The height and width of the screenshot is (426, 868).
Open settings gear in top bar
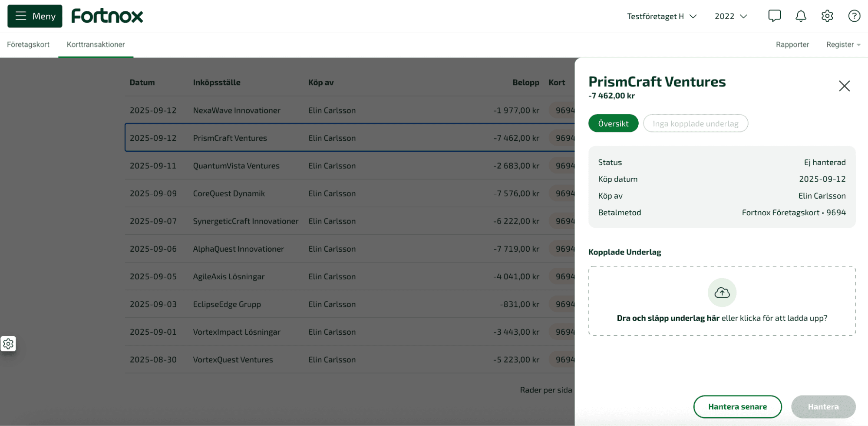827,16
